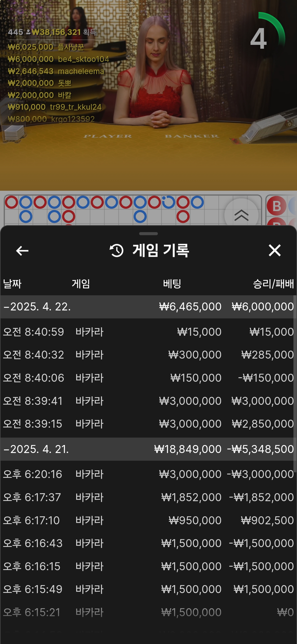Click the countdown timer showing 4

[x=259, y=39]
